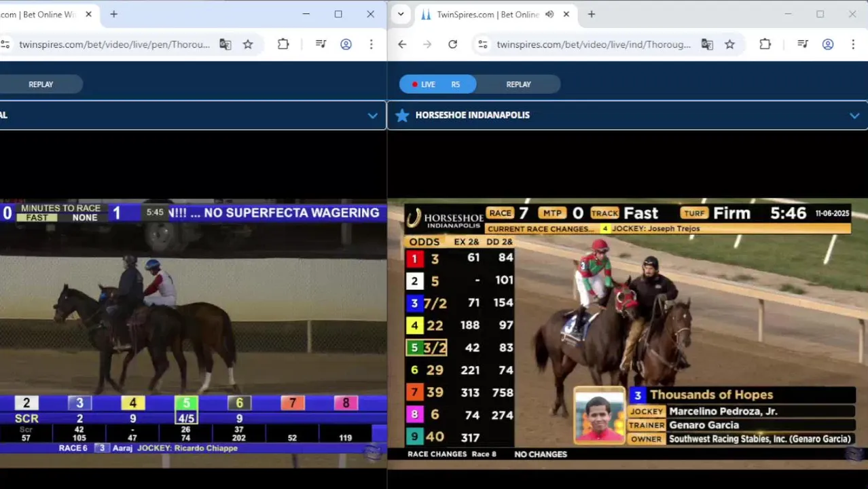Switch to REPLAY in right window
868x489 pixels.
(518, 84)
